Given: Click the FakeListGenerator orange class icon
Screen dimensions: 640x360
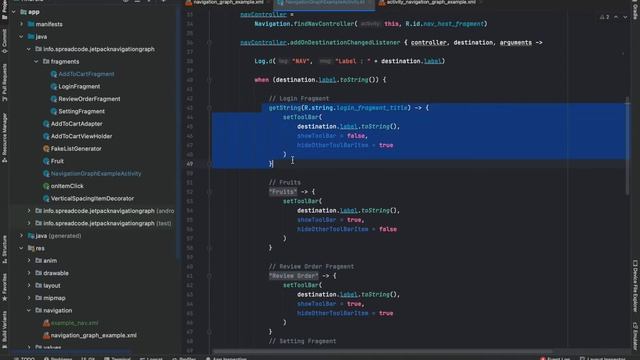Looking at the screenshot, I should click(46, 149).
